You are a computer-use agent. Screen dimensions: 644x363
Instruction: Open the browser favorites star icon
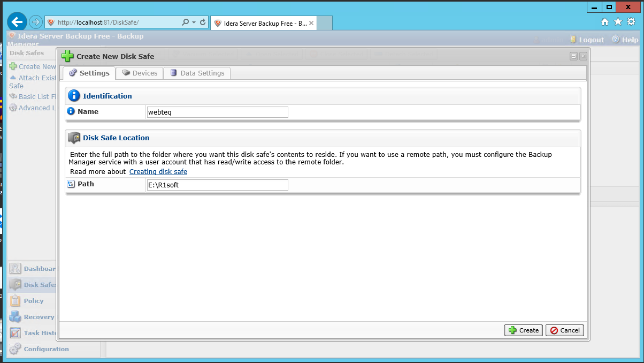[x=618, y=22]
